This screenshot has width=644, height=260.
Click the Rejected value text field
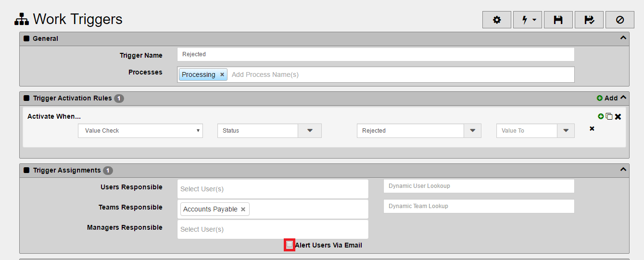point(410,131)
